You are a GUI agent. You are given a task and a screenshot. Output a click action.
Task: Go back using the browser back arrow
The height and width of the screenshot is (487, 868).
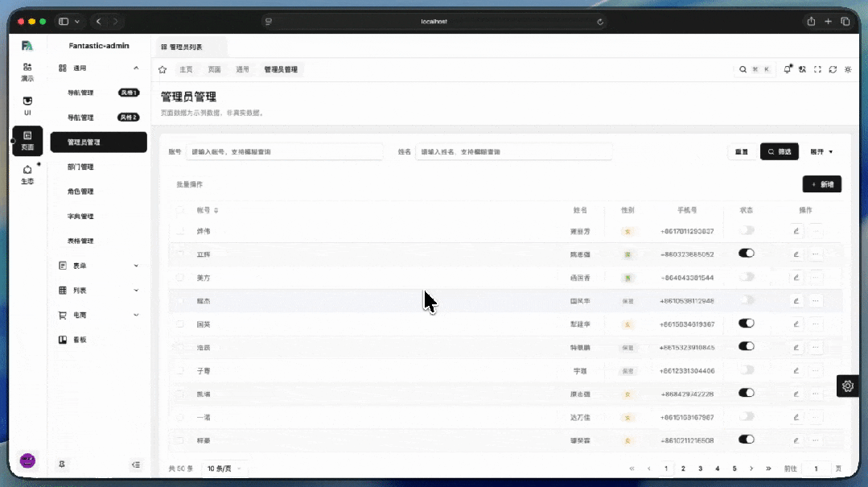(x=98, y=22)
